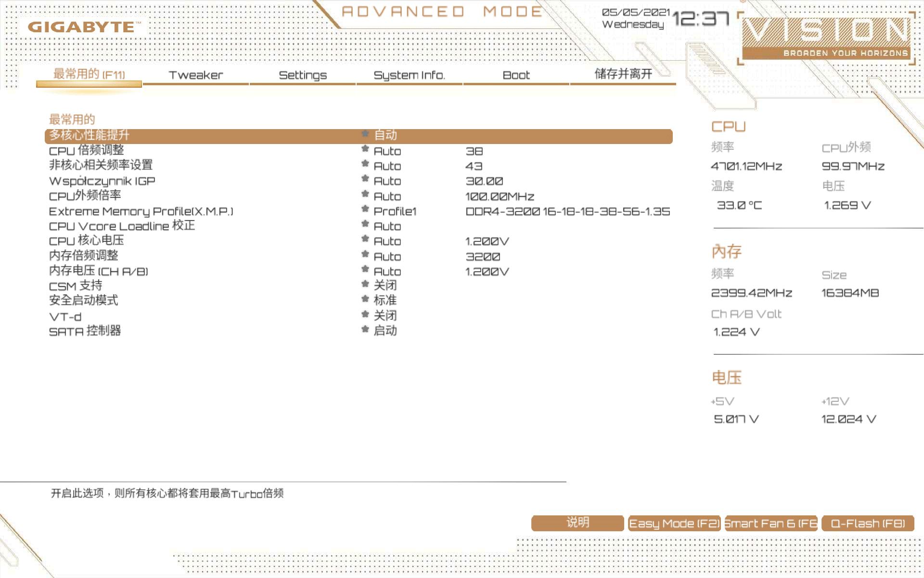Open Smart Fan 6 fan control settings
The height and width of the screenshot is (578, 924).
pos(771,524)
